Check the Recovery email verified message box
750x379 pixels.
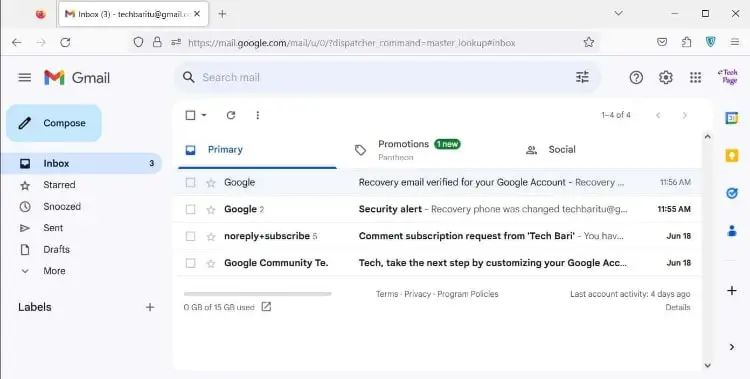(x=190, y=182)
